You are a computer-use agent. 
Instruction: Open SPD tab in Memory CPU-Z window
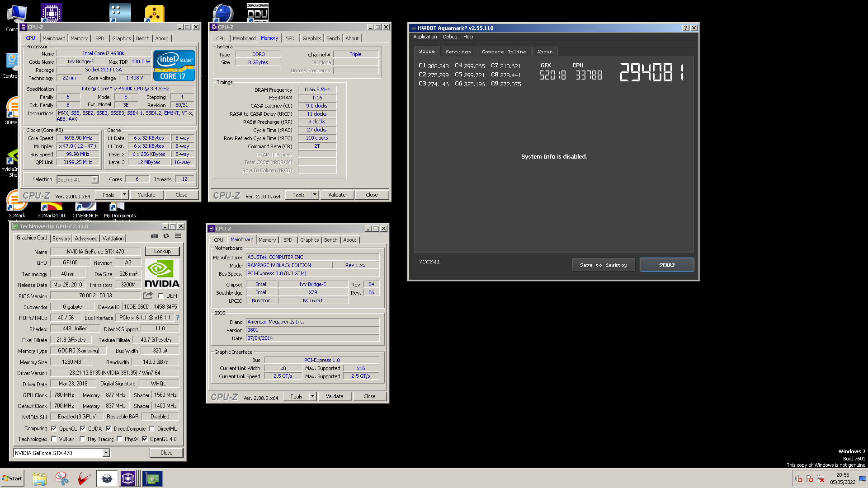click(290, 39)
